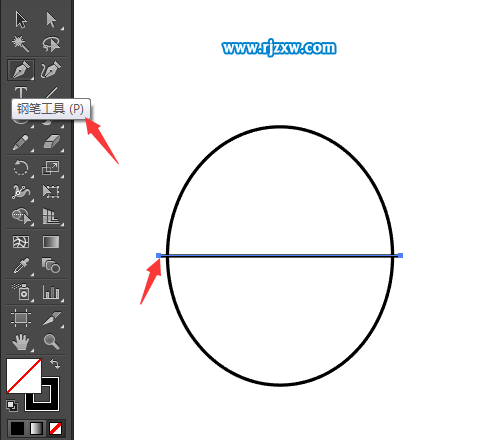
Task: Activate the Zoom magnifier tool
Action: [51, 341]
